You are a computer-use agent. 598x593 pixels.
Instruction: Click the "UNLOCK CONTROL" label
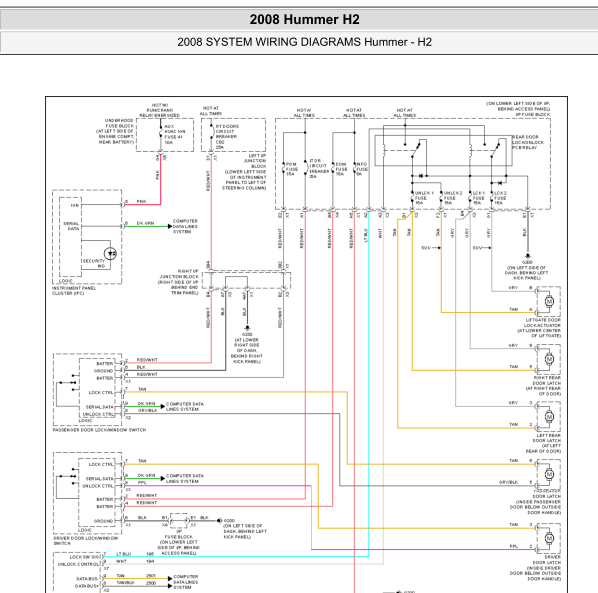click(79, 564)
